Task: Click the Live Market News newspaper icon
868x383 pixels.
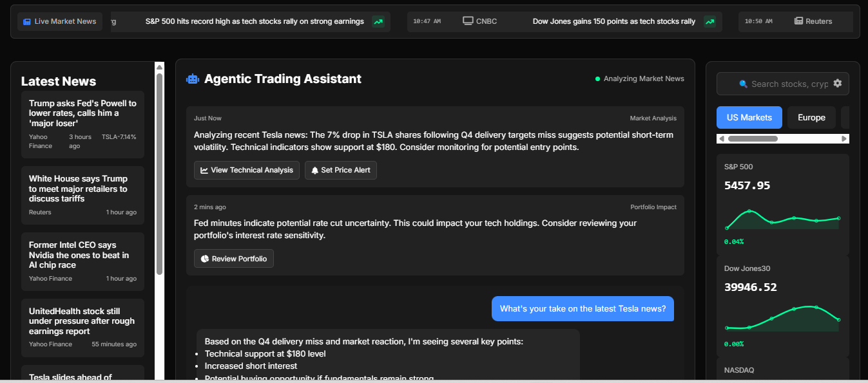Action: click(x=27, y=22)
